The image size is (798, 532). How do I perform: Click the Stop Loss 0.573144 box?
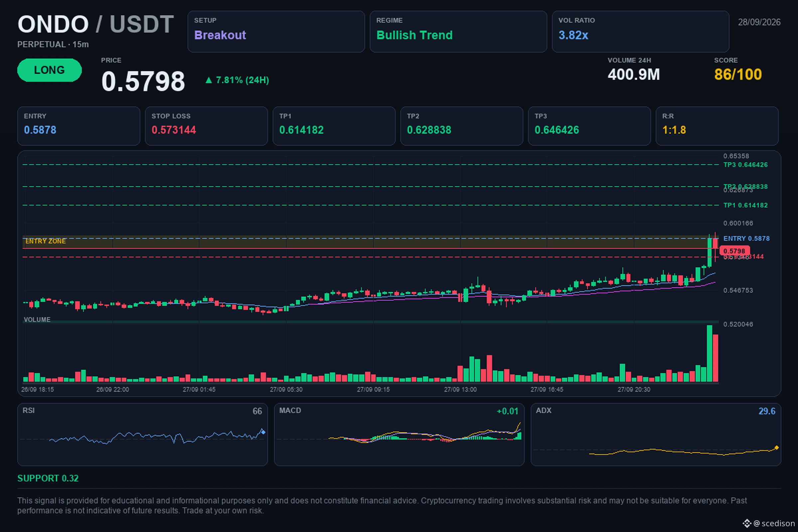tap(206, 126)
